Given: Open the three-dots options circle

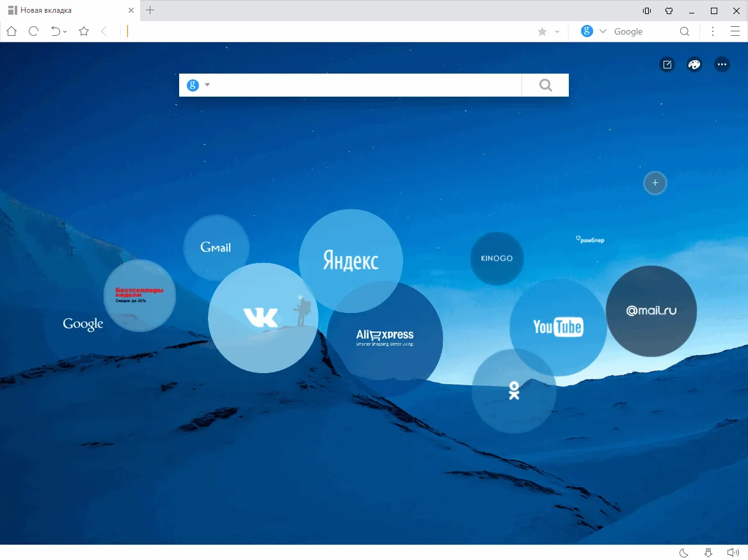Looking at the screenshot, I should [x=722, y=65].
